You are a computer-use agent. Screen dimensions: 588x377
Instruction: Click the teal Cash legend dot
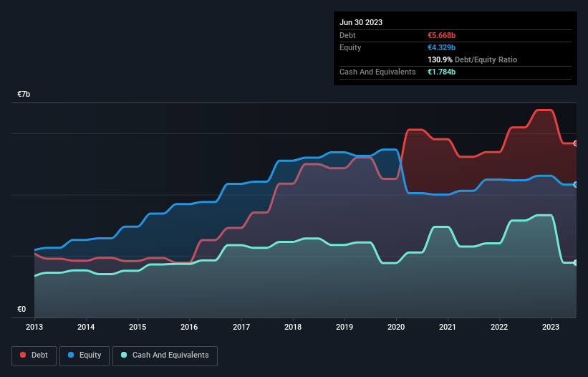125,355
